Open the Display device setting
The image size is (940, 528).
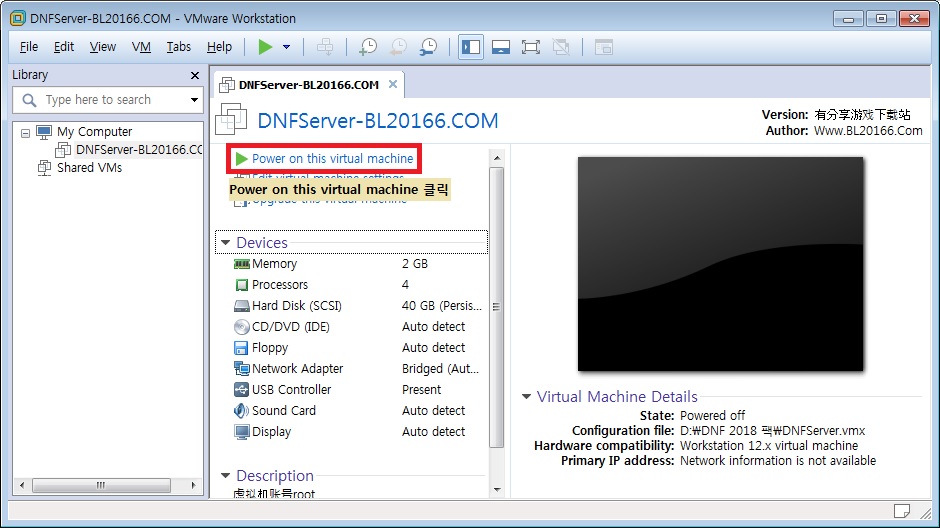(271, 432)
